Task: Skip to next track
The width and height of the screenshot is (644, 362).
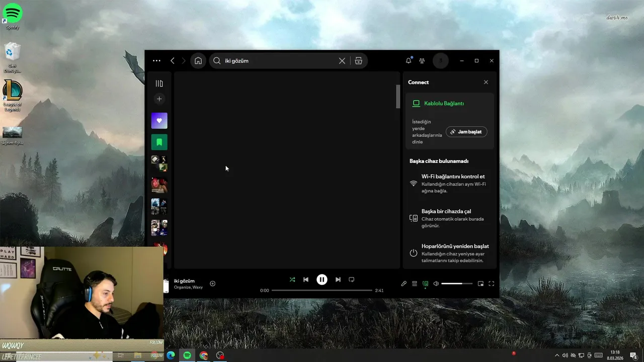Action: (338, 280)
